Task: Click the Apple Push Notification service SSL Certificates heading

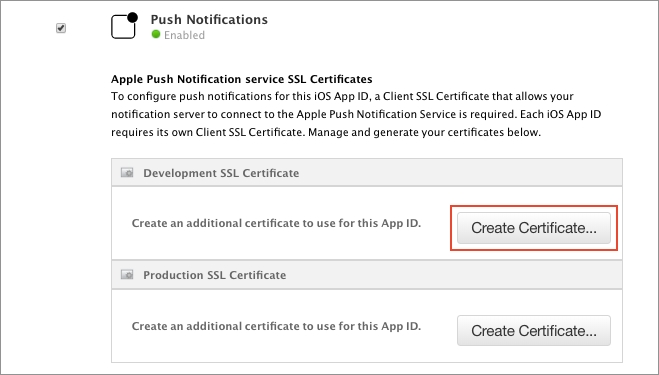Action: tap(242, 79)
